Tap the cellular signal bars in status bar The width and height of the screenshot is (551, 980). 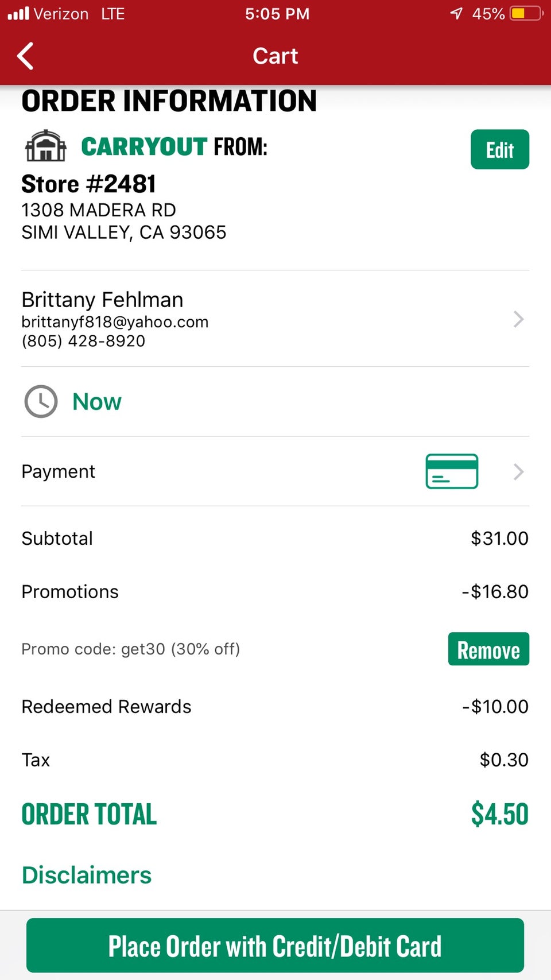pos(18,14)
